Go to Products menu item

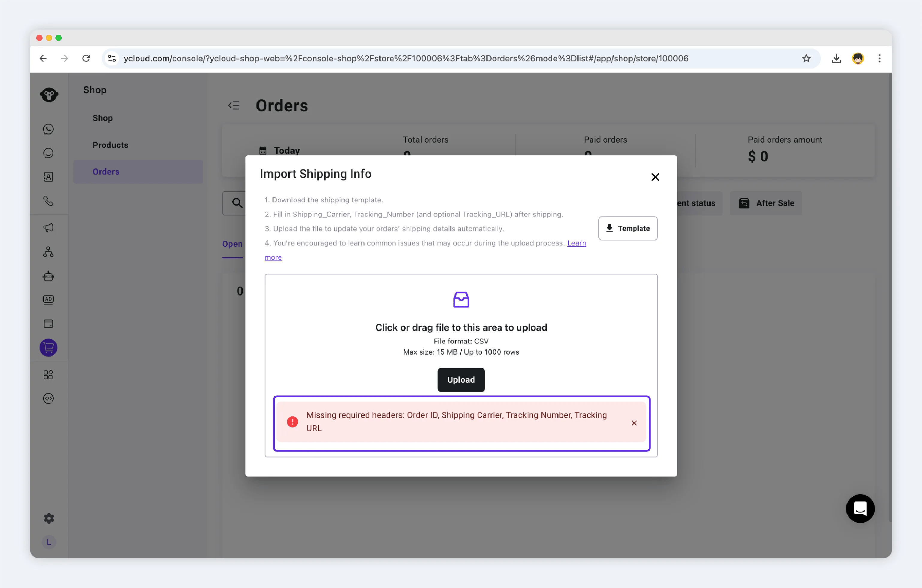(110, 145)
